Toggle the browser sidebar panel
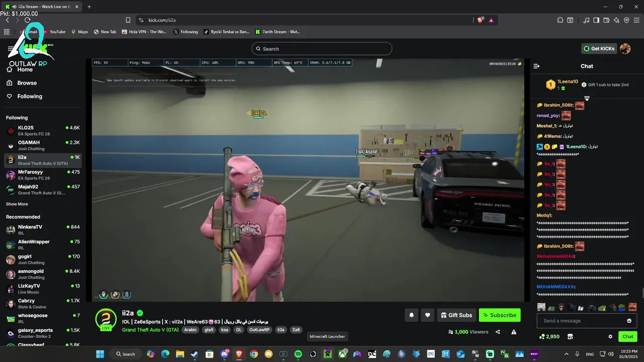Screen dimensions: 644x362 point(596,20)
